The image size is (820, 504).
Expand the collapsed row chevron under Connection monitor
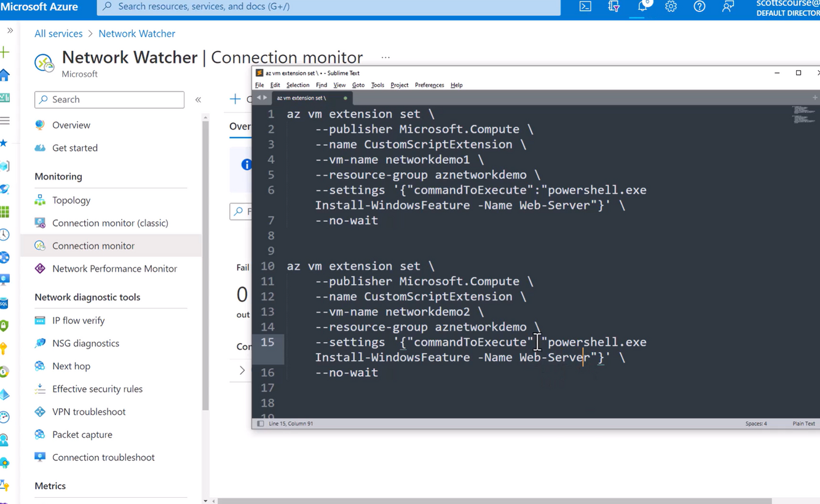click(x=242, y=371)
